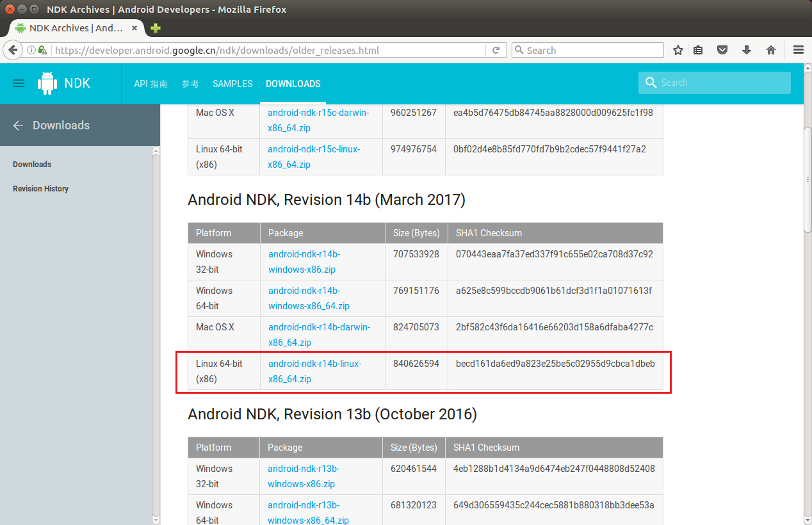This screenshot has height=525, width=812.
Task: Open the Pocket icon in toolbar
Action: point(722,50)
